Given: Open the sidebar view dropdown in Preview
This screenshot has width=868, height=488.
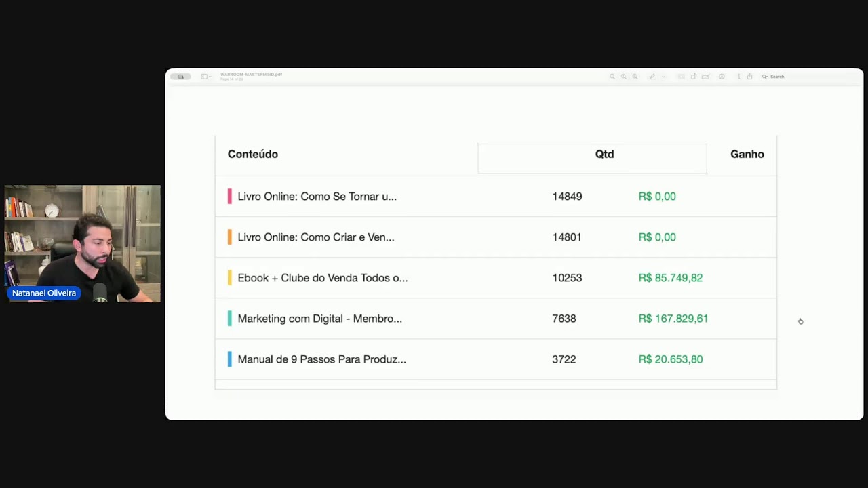Looking at the screenshot, I should 205,77.
